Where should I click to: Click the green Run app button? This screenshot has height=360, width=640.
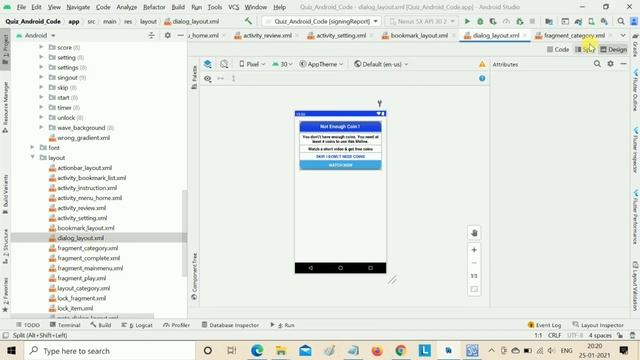point(467,21)
